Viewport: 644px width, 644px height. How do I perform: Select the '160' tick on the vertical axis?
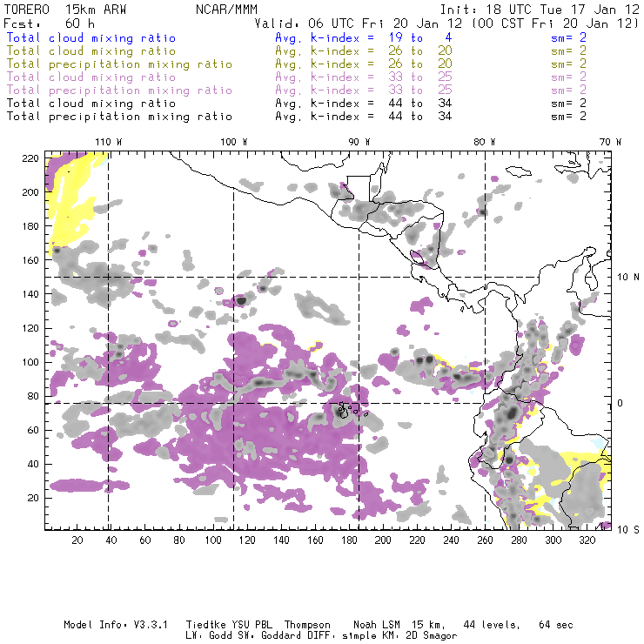30,260
